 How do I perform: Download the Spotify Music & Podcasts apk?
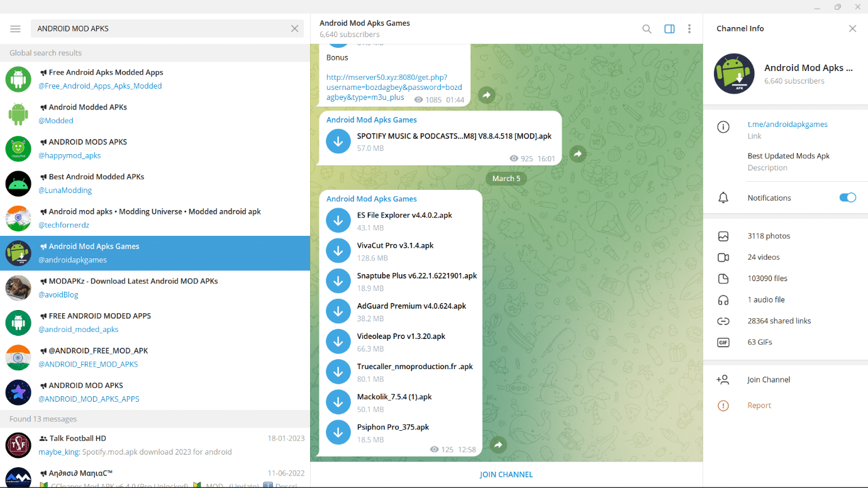(338, 141)
